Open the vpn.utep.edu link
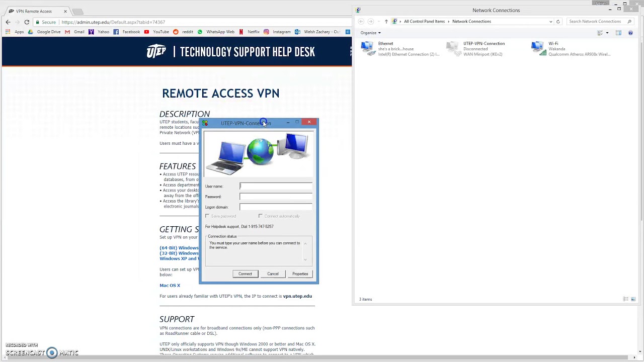The height and width of the screenshot is (362, 644). 297,296
